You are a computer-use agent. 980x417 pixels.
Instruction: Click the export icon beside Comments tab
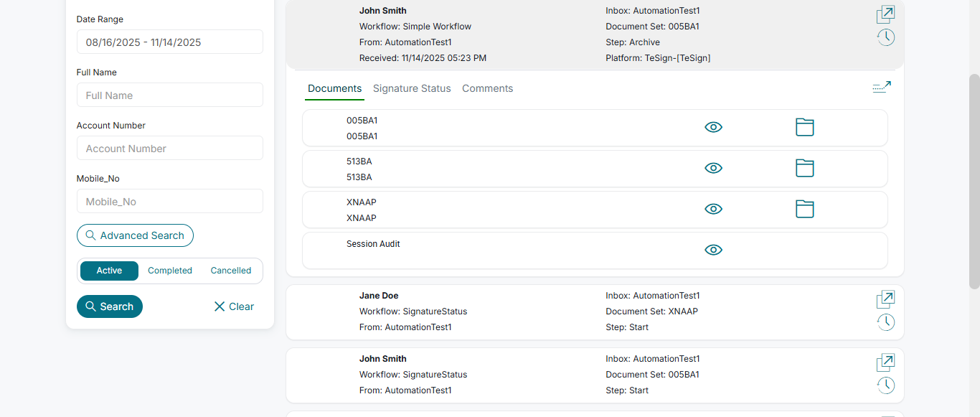coord(882,88)
